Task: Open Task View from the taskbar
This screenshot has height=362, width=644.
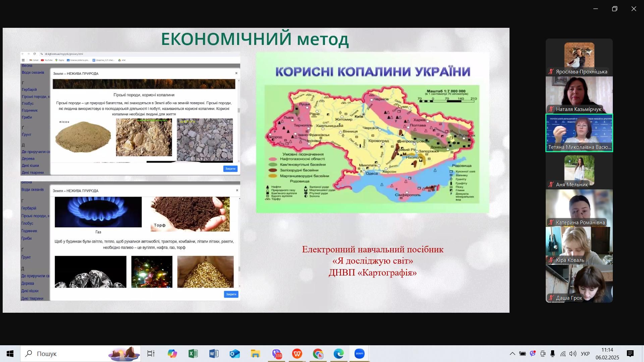Action: tap(151, 354)
